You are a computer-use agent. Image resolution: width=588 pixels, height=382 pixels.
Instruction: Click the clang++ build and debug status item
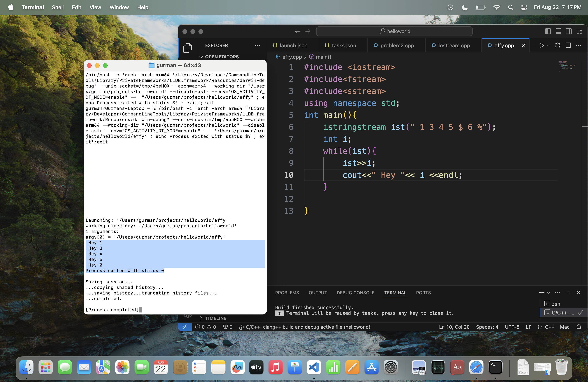pos(304,327)
